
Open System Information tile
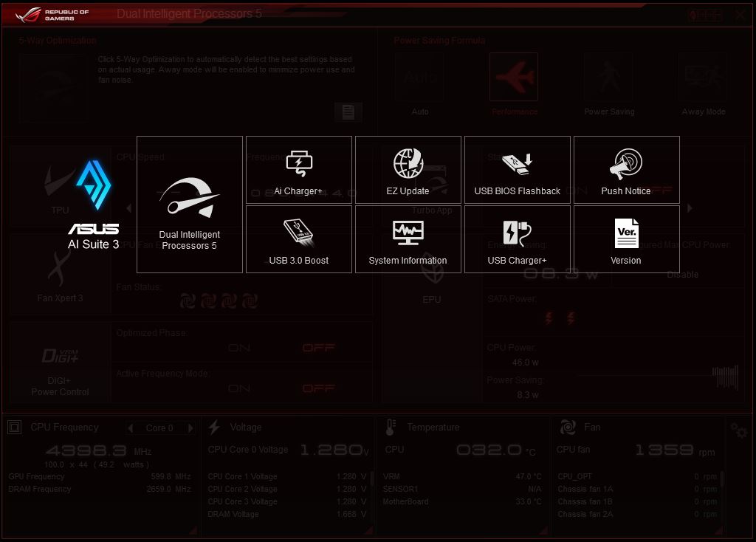[408, 239]
